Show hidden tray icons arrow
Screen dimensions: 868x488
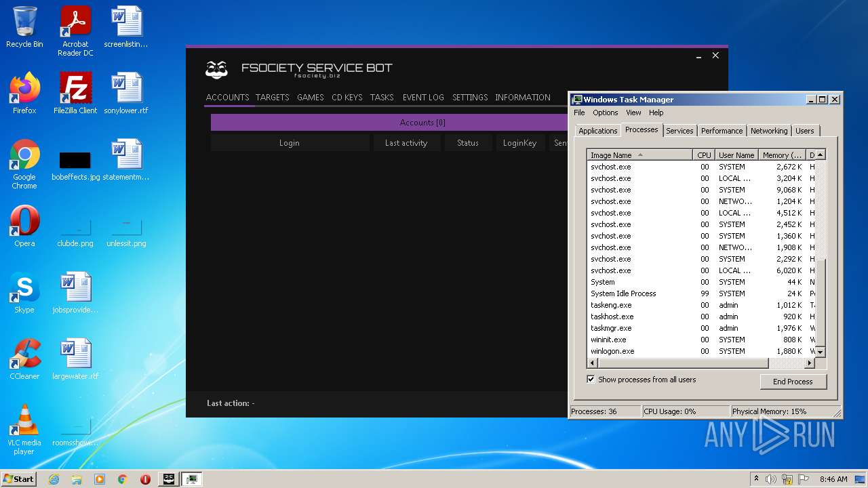pyautogui.click(x=756, y=479)
